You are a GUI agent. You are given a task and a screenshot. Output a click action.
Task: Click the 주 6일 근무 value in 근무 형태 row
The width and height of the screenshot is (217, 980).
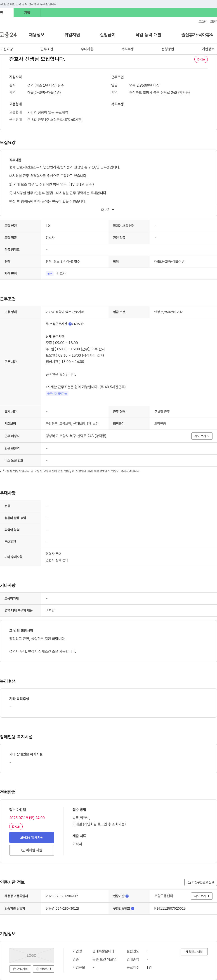click(x=162, y=412)
